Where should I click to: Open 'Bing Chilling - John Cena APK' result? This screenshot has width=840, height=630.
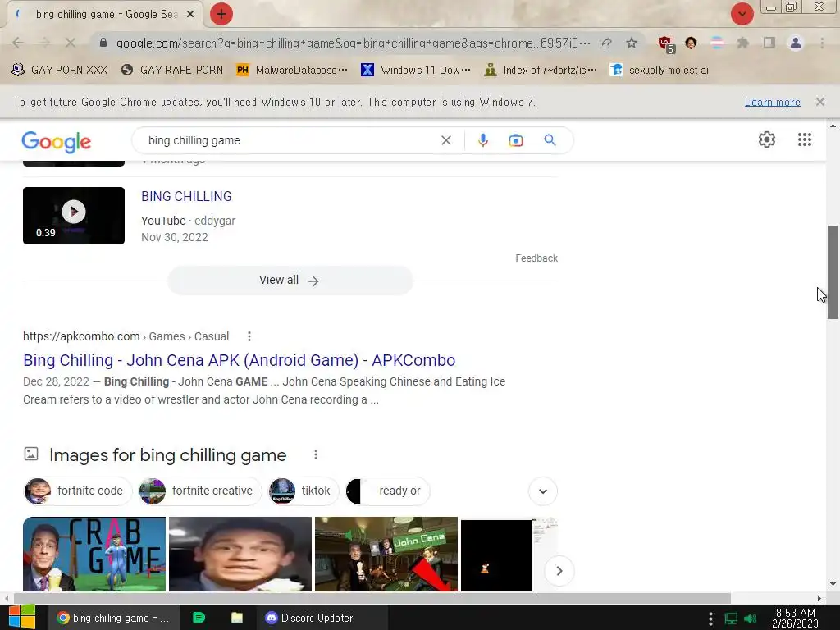(239, 360)
